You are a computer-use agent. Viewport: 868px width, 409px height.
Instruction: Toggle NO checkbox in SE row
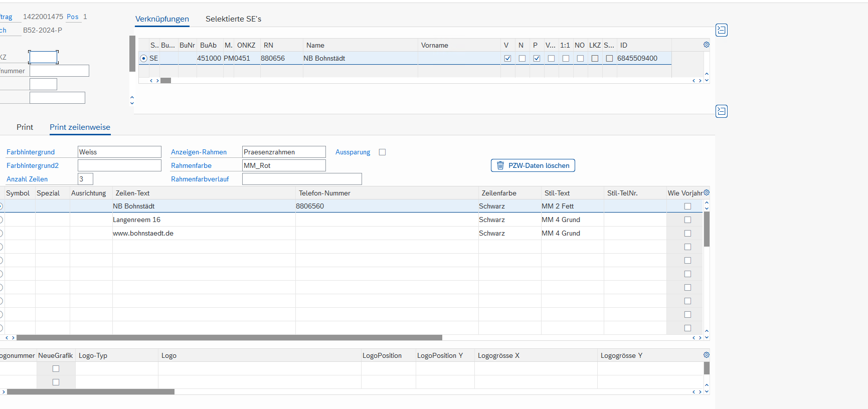580,58
